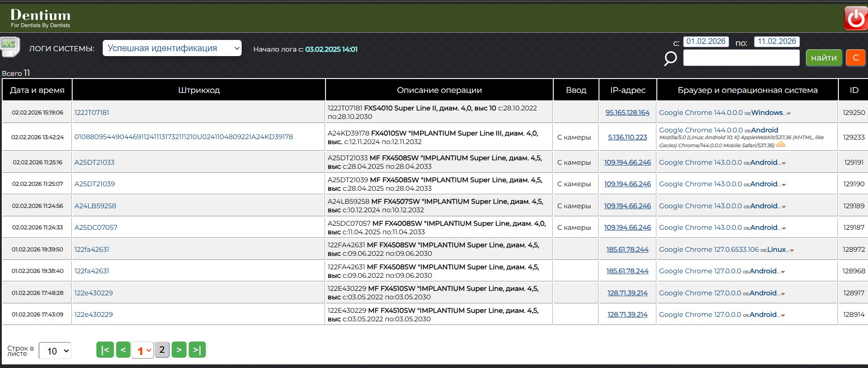Open IP address link 5.136.110.223
Viewport: 868px width, 368px height.
point(628,137)
